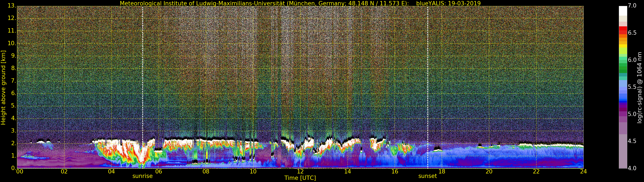Pick the yellow colorbar segment
Image resolution: width=644 pixels, height=182 pixels.
[x=623, y=46]
